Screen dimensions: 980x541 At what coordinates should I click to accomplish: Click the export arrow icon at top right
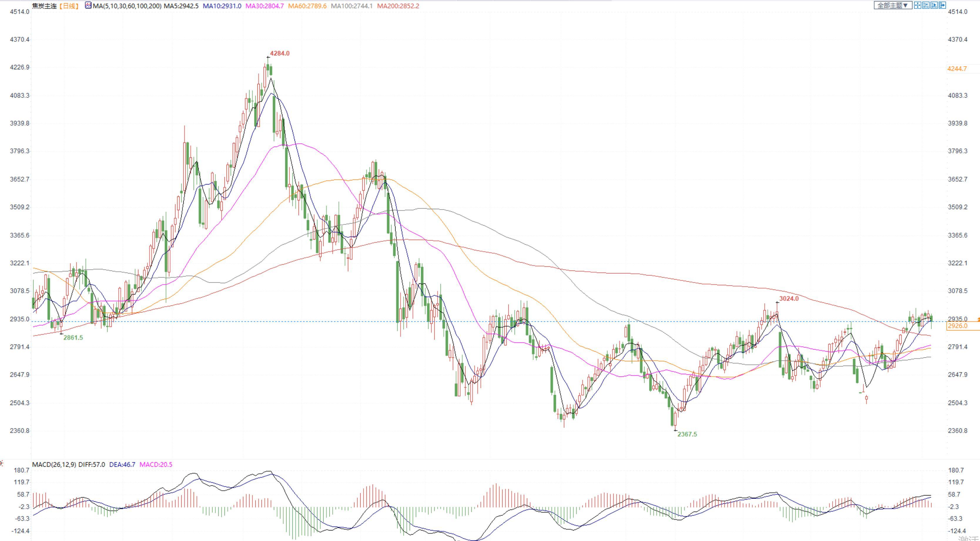(942, 5)
